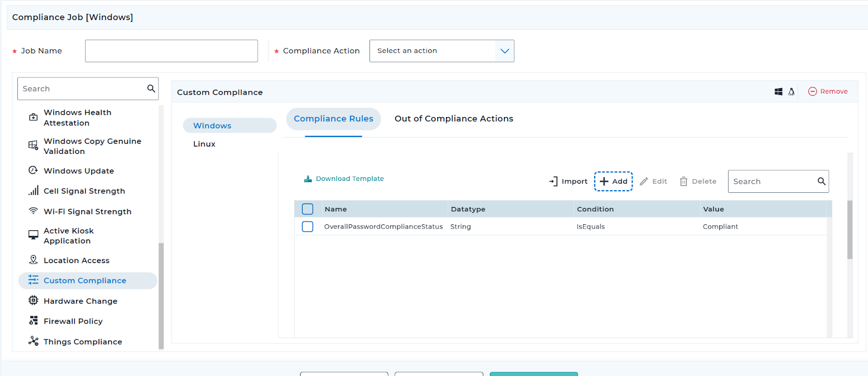The width and height of the screenshot is (868, 376).
Task: Click the Linux penguin icon in header
Action: (x=792, y=92)
